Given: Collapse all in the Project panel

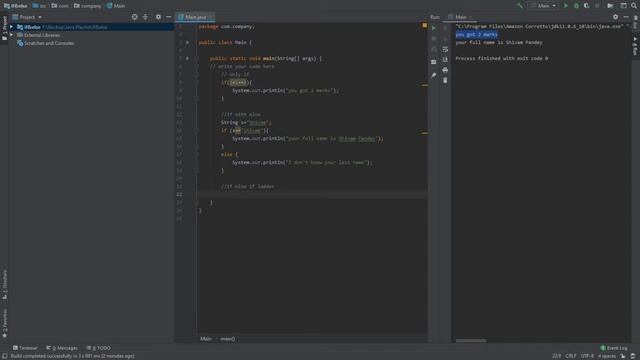Looking at the screenshot, I should (146, 17).
